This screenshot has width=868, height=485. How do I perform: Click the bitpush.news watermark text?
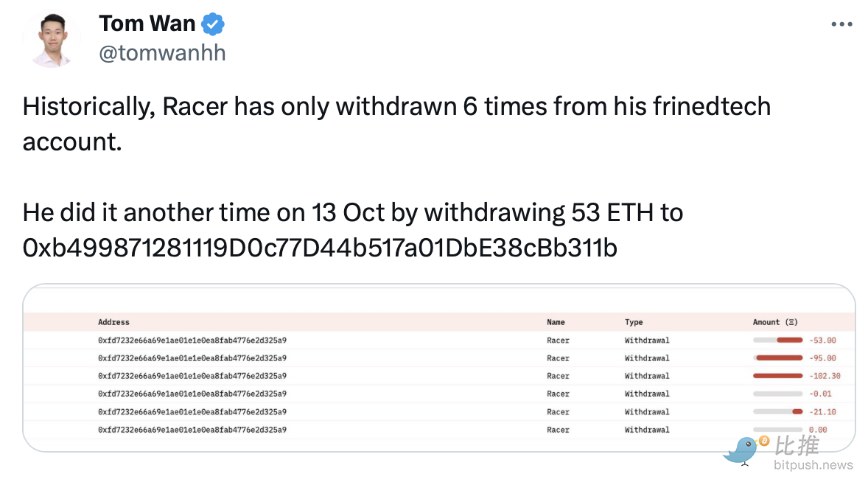(x=813, y=465)
